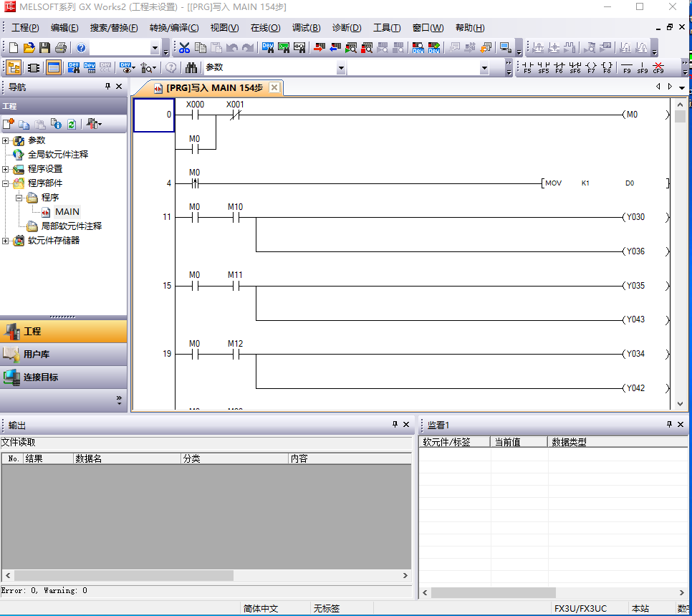The image size is (692, 616).
Task: Open the 转换/编译(C) menu
Action: coord(174,28)
